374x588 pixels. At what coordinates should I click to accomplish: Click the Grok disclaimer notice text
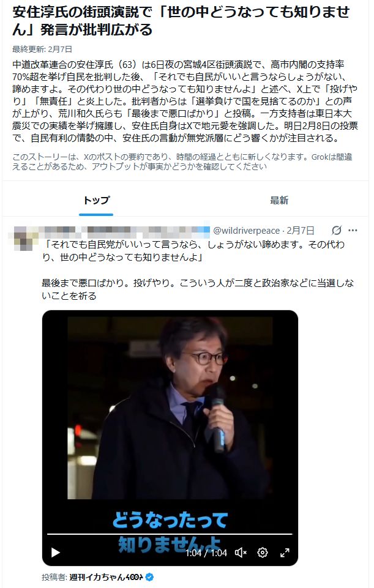click(x=182, y=162)
